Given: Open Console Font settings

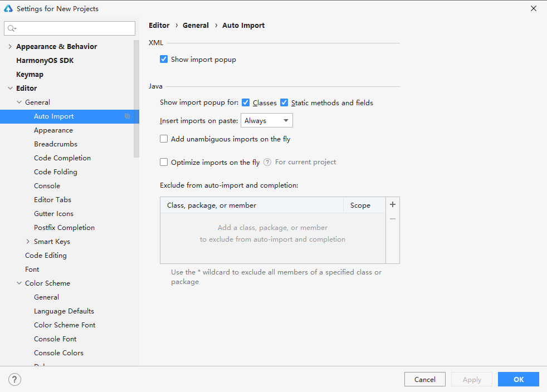Looking at the screenshot, I should [x=55, y=339].
